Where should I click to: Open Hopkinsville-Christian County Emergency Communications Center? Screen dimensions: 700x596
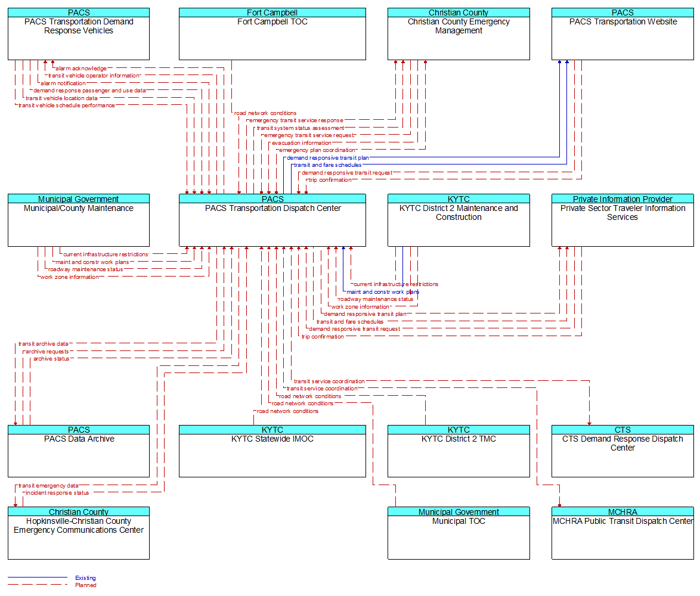tap(79, 533)
